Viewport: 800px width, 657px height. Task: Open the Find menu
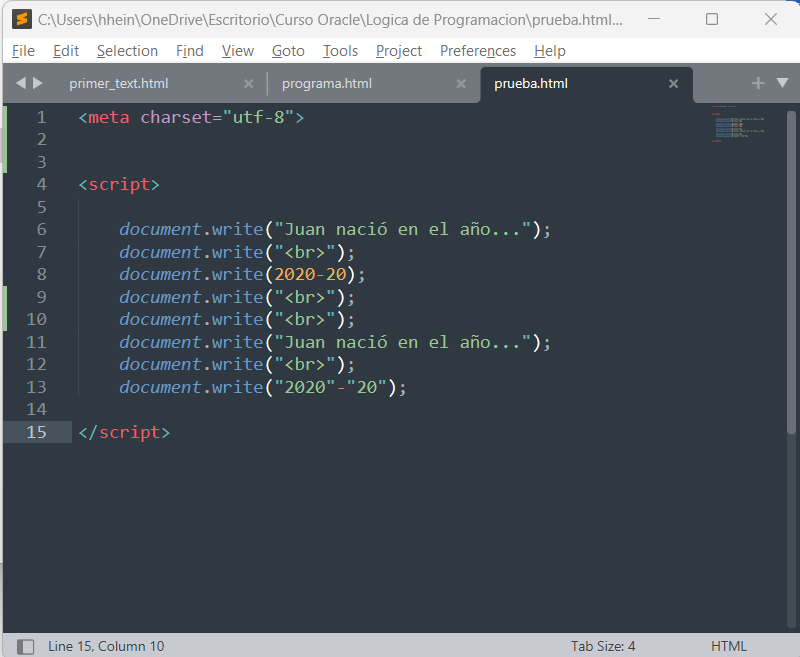[x=189, y=51]
